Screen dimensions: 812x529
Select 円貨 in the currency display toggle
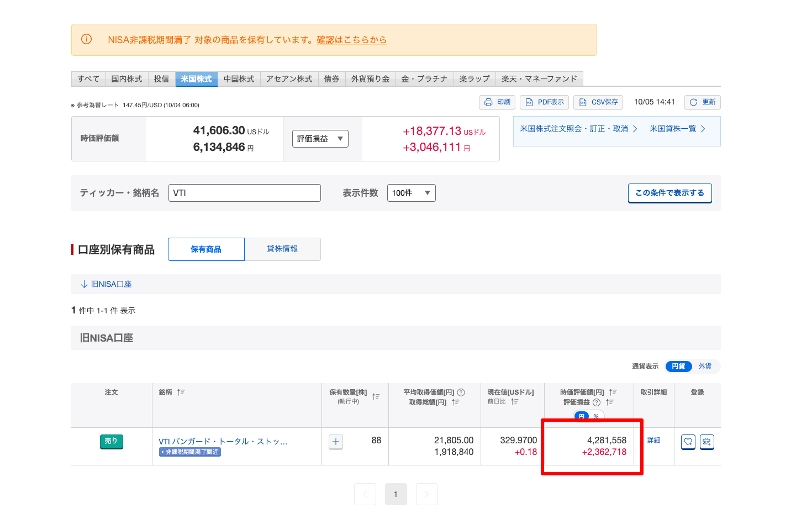point(678,366)
